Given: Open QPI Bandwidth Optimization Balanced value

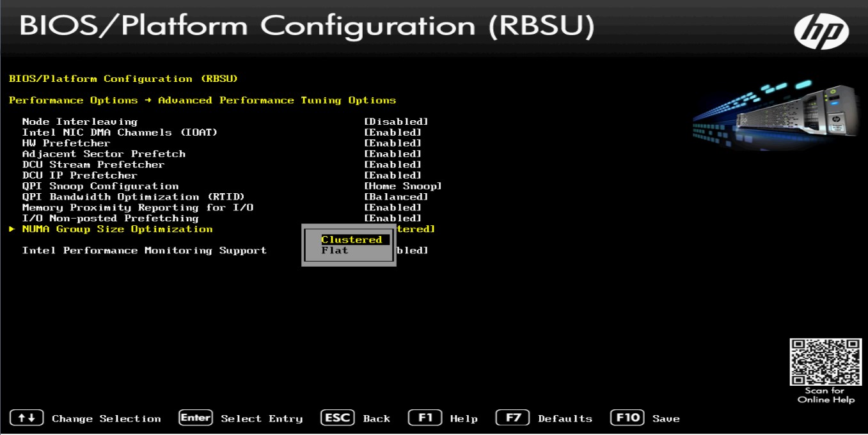Looking at the screenshot, I should (x=395, y=197).
